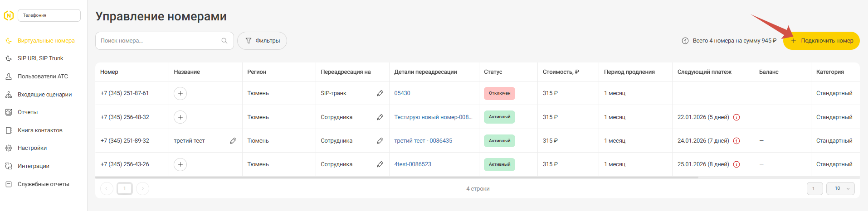Click the Подключить номер button
Image resolution: width=868 pixels, height=211 pixels.
tap(821, 41)
